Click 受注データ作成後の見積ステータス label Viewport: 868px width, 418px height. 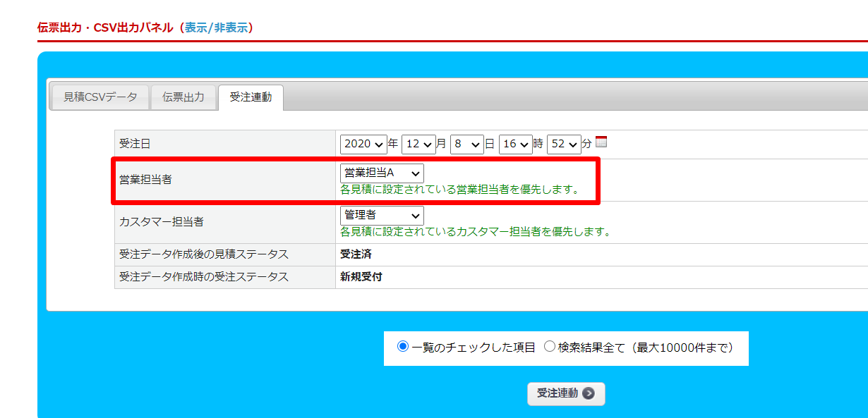(x=204, y=254)
